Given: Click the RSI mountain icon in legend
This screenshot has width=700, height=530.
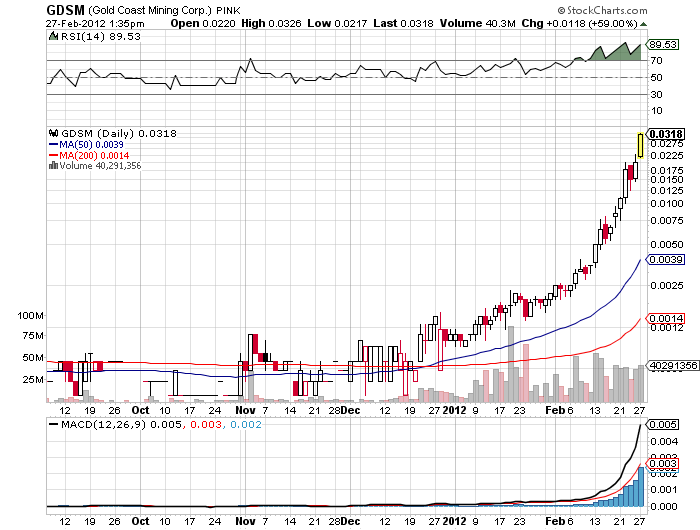Looking at the screenshot, I should pos(53,36).
